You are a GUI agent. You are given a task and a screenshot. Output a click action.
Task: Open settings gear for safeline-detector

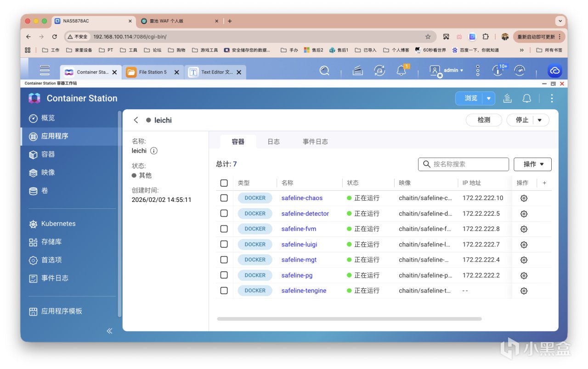[524, 214]
